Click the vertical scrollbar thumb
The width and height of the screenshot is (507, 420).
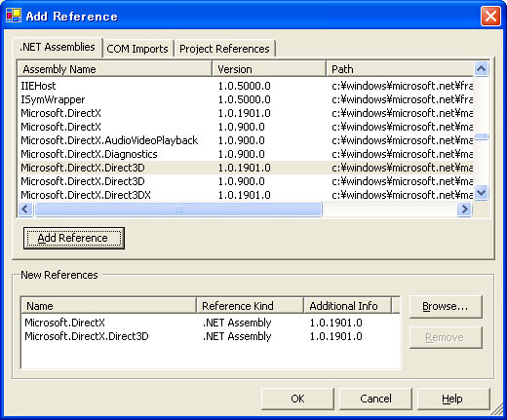click(481, 136)
